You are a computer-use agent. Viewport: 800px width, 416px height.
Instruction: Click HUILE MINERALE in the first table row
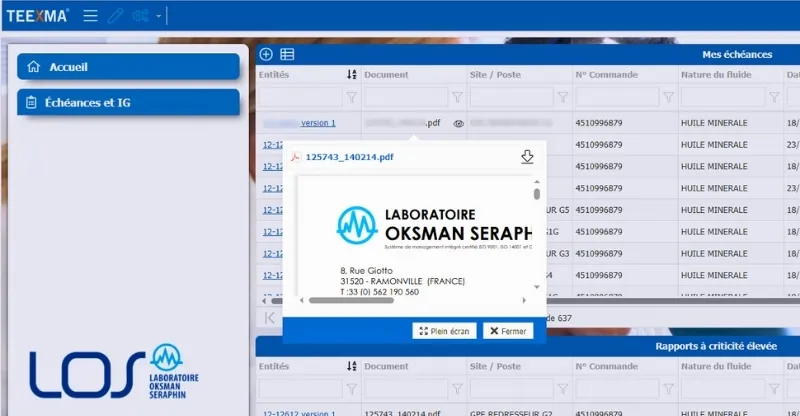tap(714, 123)
